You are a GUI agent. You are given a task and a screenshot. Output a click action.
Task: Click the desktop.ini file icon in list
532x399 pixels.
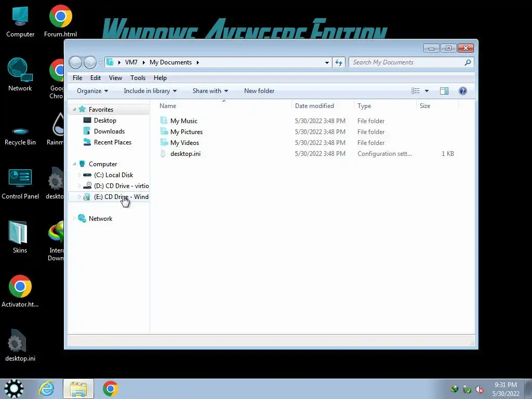(x=163, y=153)
